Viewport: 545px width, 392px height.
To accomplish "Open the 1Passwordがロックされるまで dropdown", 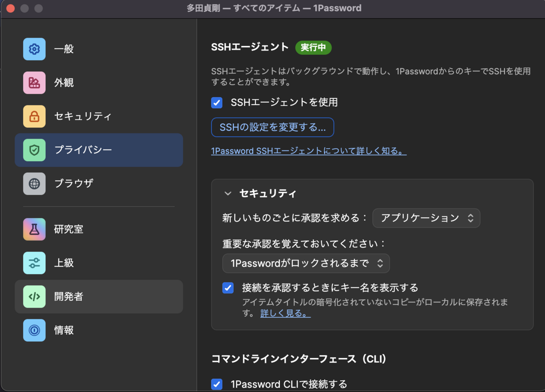I will pos(306,263).
